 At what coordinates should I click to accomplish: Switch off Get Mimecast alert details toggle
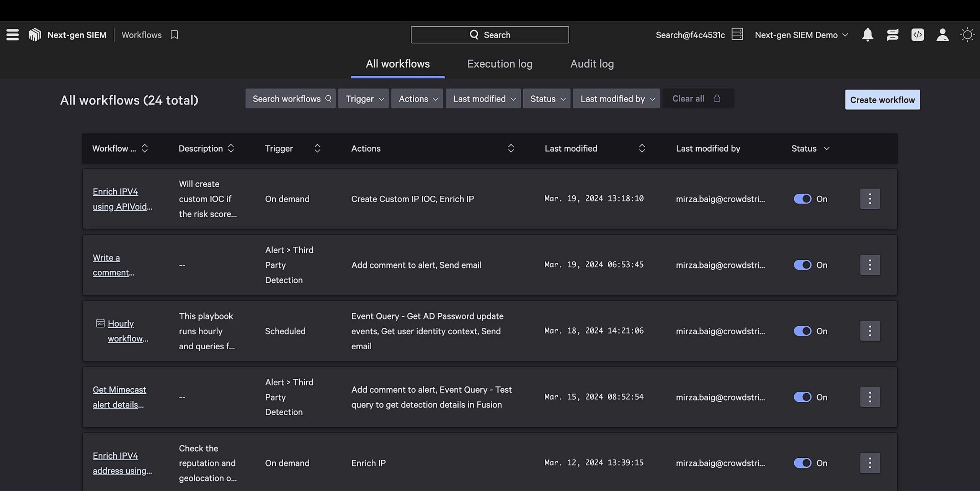(802, 397)
